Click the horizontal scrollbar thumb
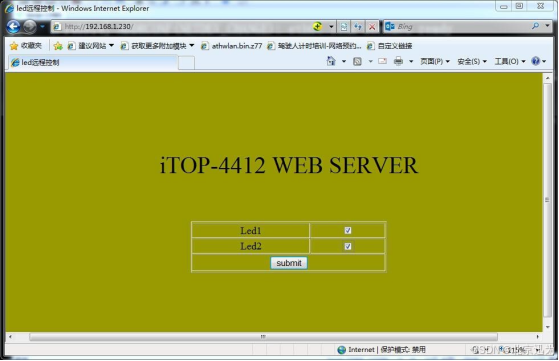The height and width of the screenshot is (361, 559). pos(263,337)
